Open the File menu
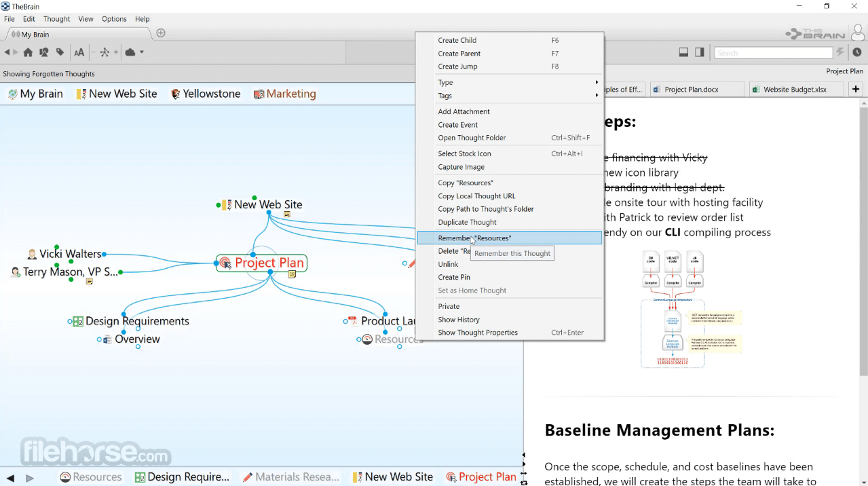Screen dimensions: 868x486 [10, 19]
